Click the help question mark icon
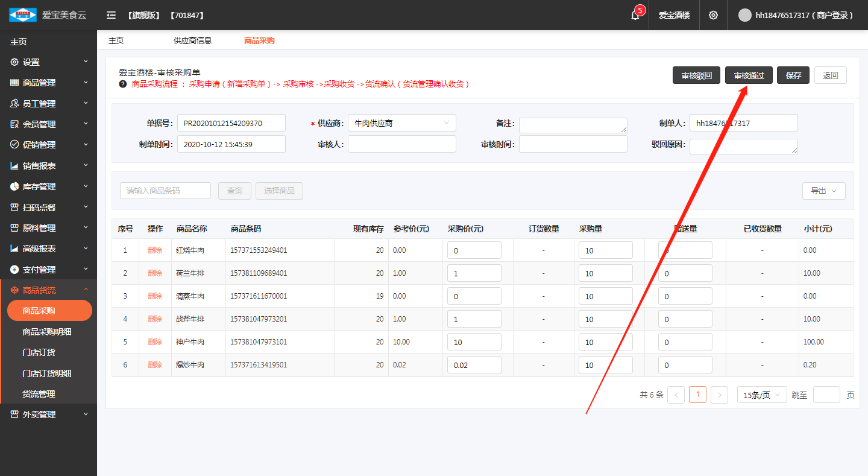 [123, 84]
